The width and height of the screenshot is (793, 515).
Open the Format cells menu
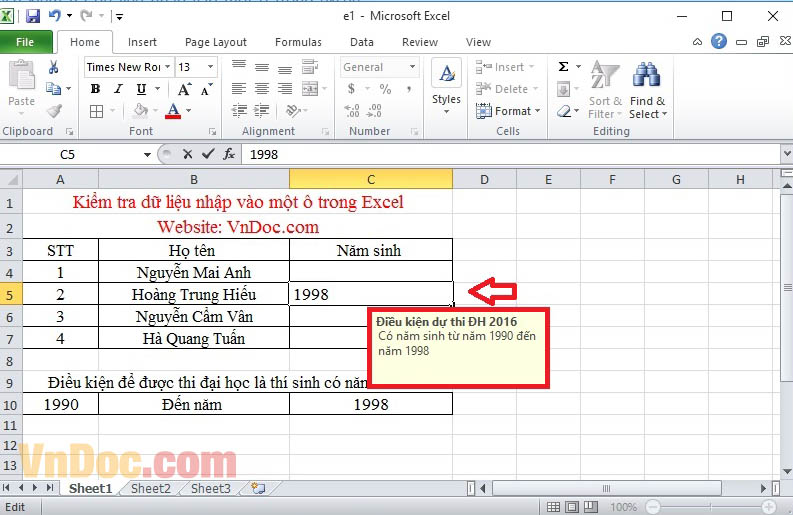pyautogui.click(x=508, y=111)
